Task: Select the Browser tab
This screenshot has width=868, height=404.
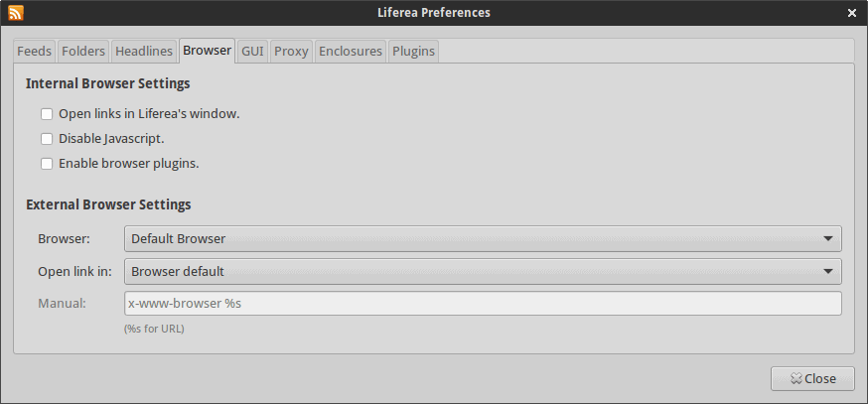Action: tap(207, 51)
